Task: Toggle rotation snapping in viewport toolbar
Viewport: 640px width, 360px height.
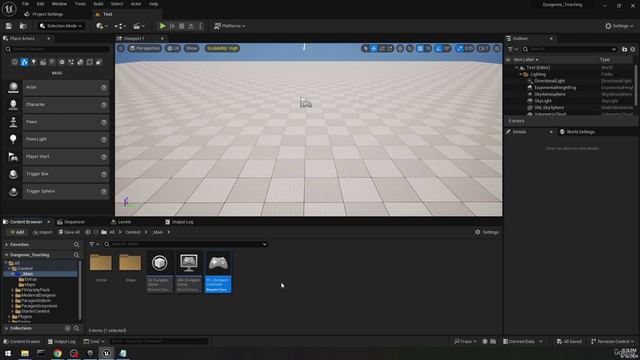Action: 439,49
